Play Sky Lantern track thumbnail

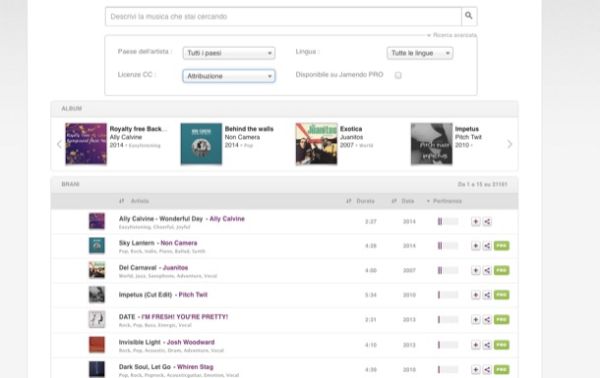tap(97, 246)
